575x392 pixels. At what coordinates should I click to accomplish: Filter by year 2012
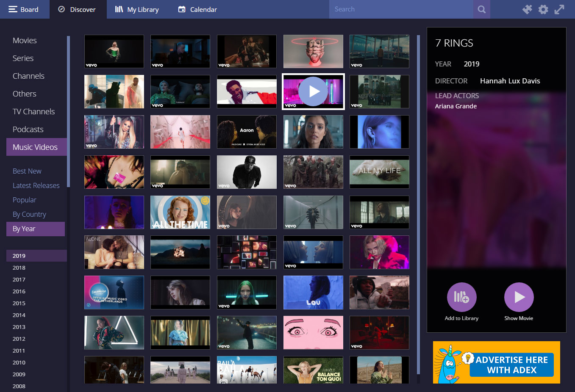point(36,339)
